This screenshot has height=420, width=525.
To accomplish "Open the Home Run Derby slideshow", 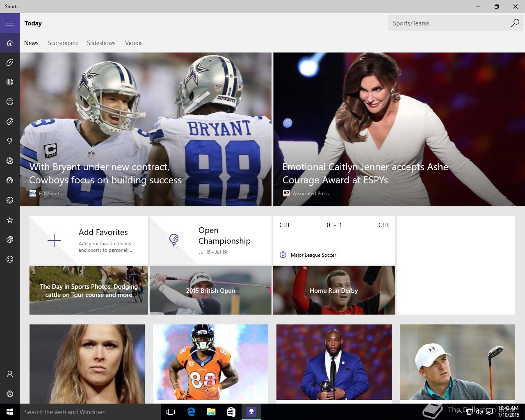I will 334,290.
